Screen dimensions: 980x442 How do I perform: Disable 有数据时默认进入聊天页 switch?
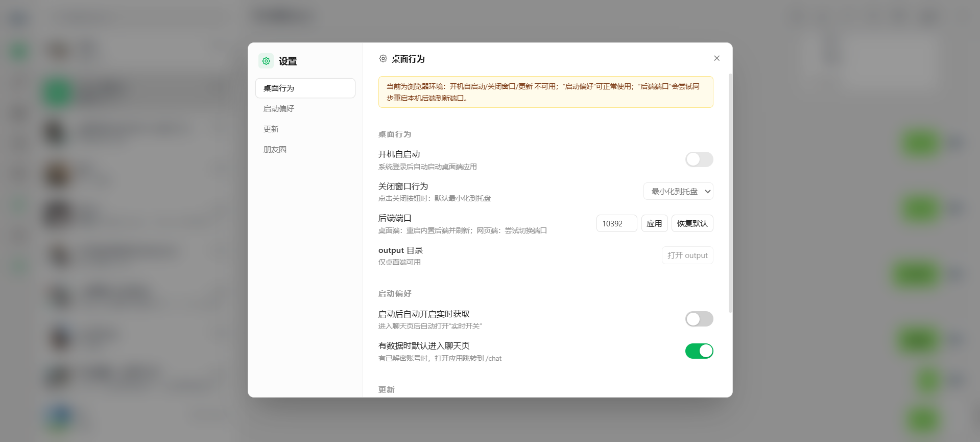[699, 351]
